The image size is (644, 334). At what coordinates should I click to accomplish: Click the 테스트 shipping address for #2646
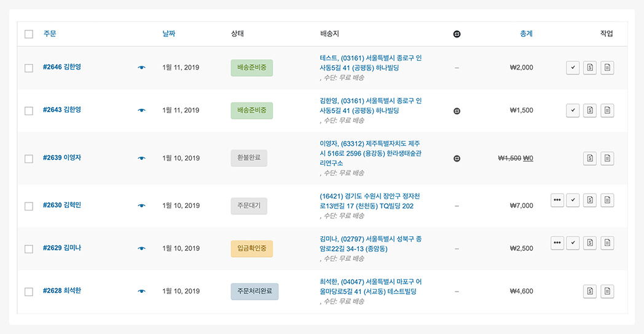tap(371, 63)
